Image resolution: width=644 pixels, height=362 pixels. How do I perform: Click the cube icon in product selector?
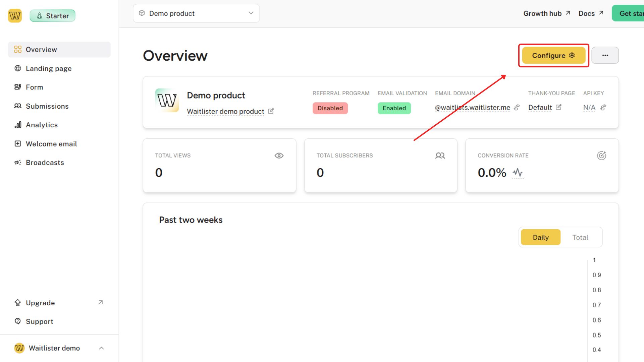[142, 13]
